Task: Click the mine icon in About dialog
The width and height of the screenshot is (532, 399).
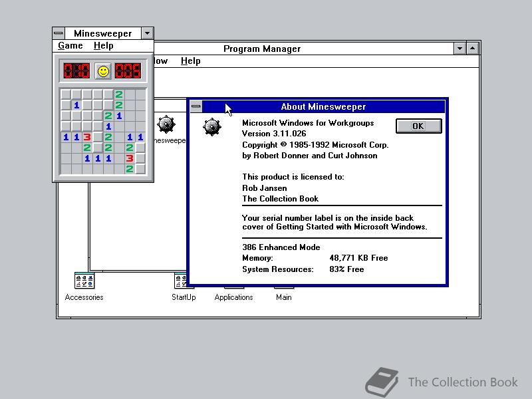Action: point(212,127)
